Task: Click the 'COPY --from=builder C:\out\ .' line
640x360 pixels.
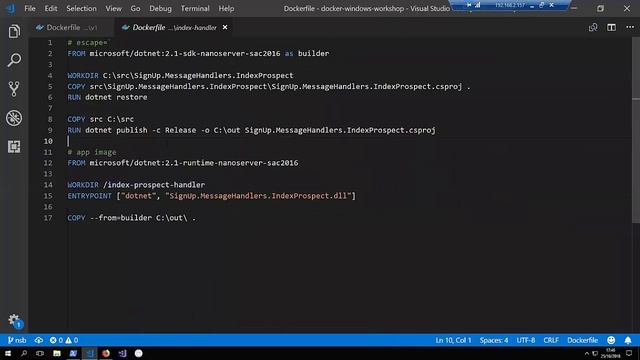Action: pos(131,218)
